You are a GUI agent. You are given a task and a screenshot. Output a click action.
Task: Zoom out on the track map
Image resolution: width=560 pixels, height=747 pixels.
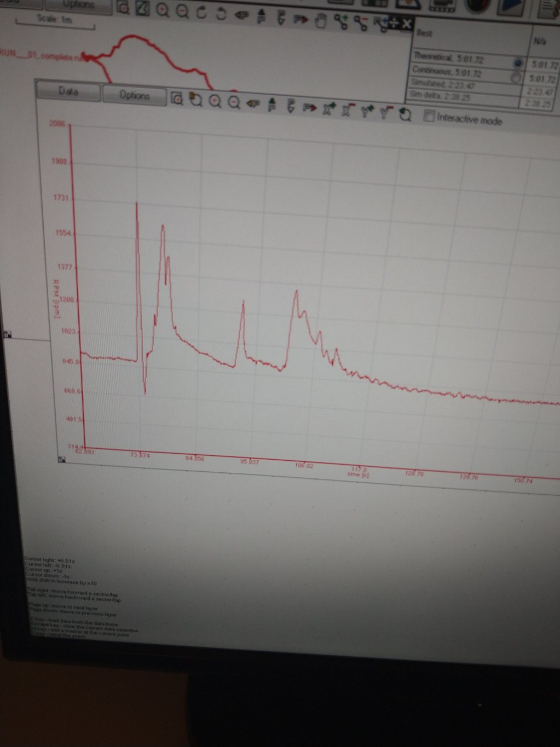coord(182,11)
